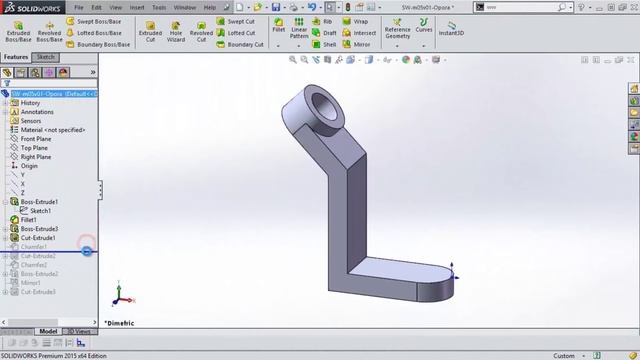Open the Curves tool

click(x=424, y=25)
